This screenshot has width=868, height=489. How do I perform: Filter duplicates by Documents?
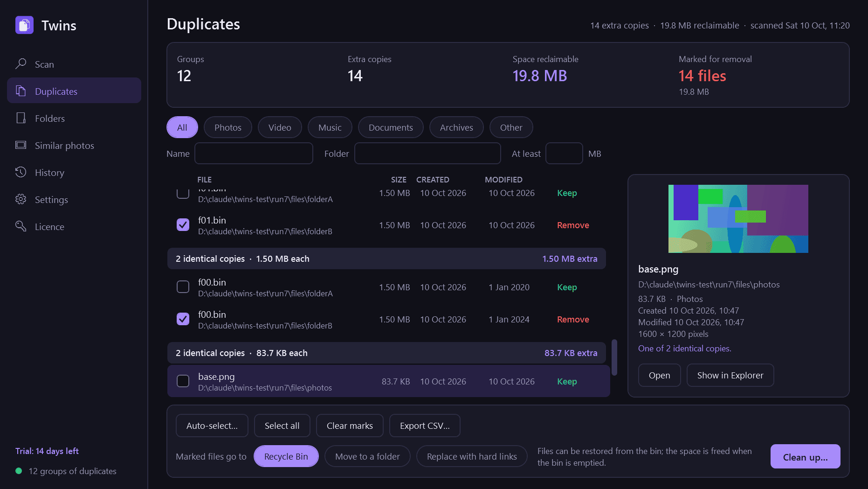point(391,127)
